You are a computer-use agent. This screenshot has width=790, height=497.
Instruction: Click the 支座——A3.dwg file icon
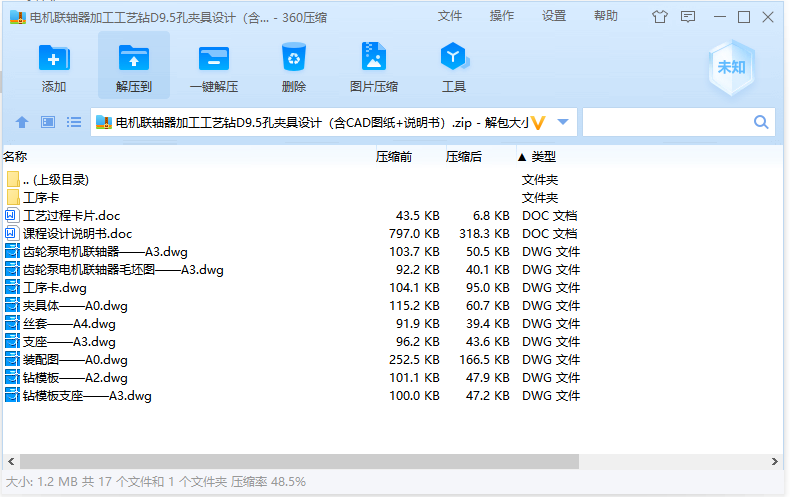tap(12, 341)
